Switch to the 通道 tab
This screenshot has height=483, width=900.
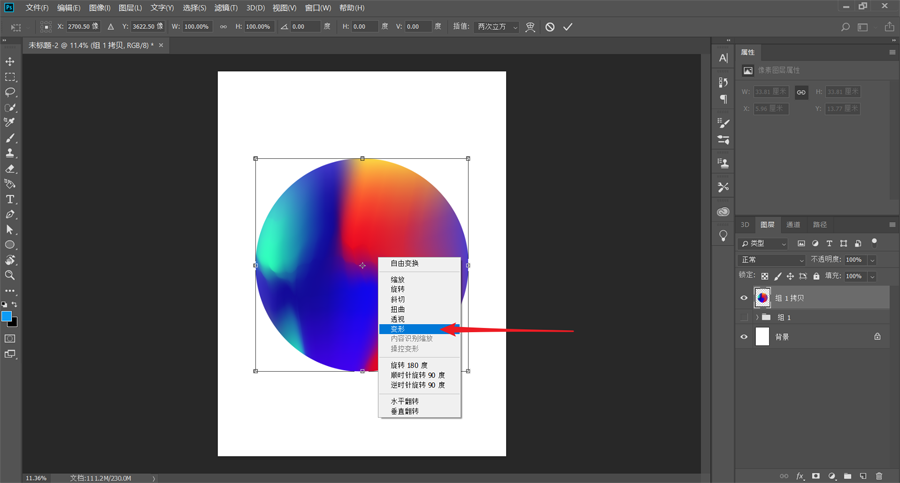pos(793,225)
